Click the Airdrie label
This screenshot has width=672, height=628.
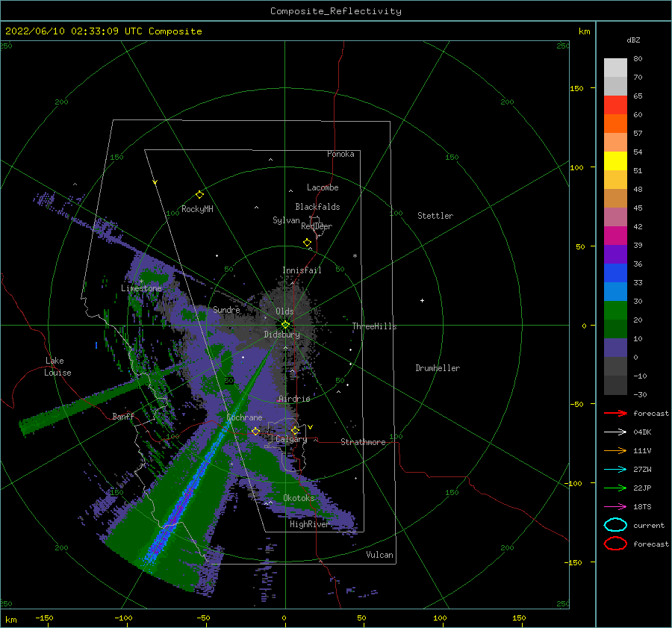(294, 399)
